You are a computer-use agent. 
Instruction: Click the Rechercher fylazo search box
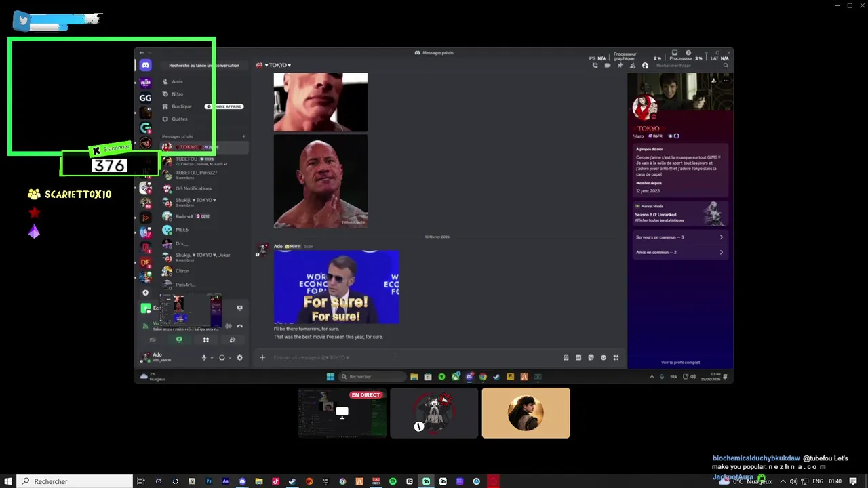click(x=691, y=66)
